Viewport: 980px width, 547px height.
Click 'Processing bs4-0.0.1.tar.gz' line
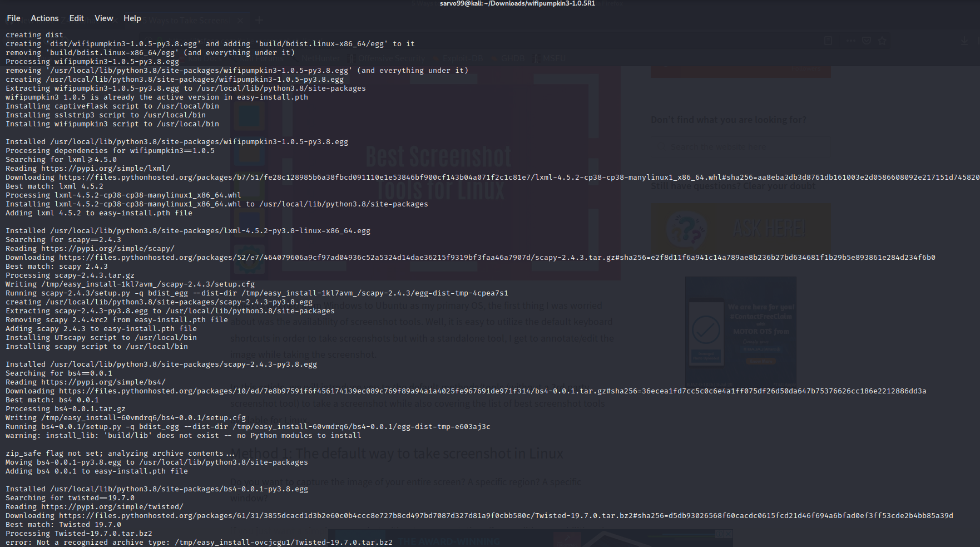tap(66, 409)
